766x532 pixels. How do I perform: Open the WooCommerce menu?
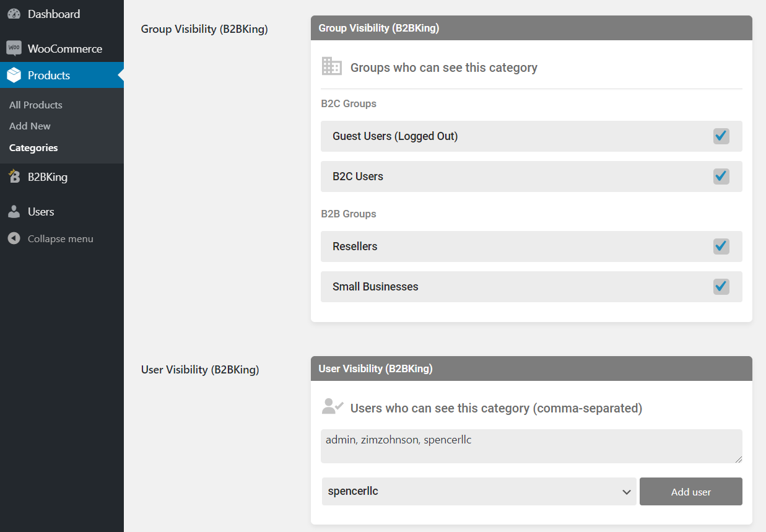pyautogui.click(x=64, y=48)
